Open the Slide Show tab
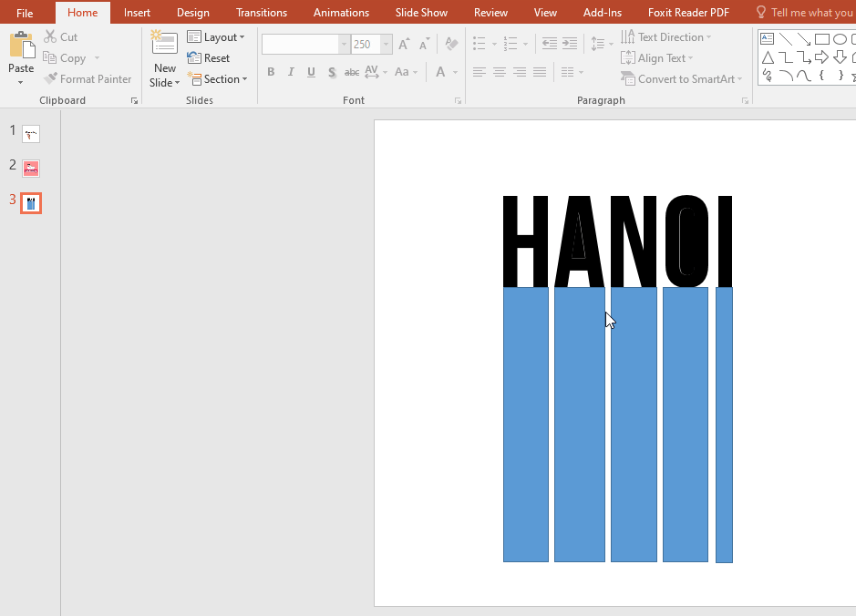 coord(420,12)
